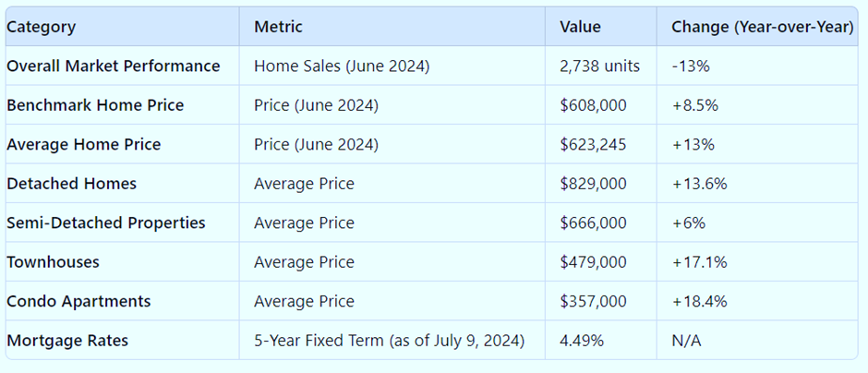Viewport: 868px width, 373px height.
Task: Click the Condo Apartments row label
Action: [78, 302]
